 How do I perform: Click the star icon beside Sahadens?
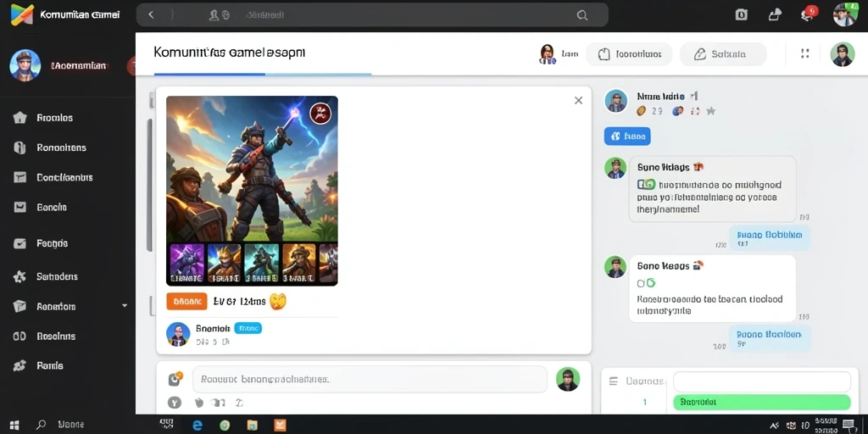point(20,276)
